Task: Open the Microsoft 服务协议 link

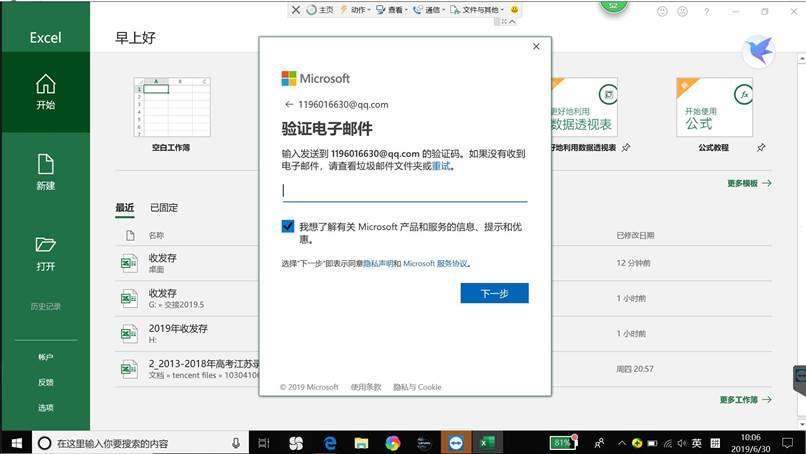Action: (436, 263)
